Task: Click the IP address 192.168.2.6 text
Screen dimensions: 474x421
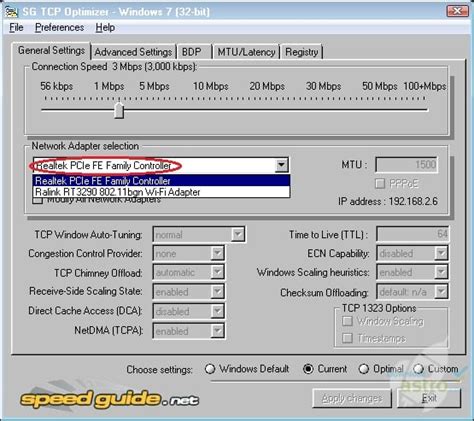Action: click(388, 201)
